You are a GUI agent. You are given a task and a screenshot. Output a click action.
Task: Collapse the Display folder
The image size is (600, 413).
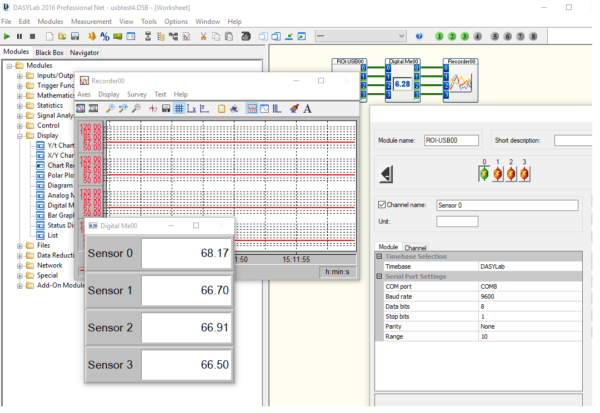[x=19, y=135]
